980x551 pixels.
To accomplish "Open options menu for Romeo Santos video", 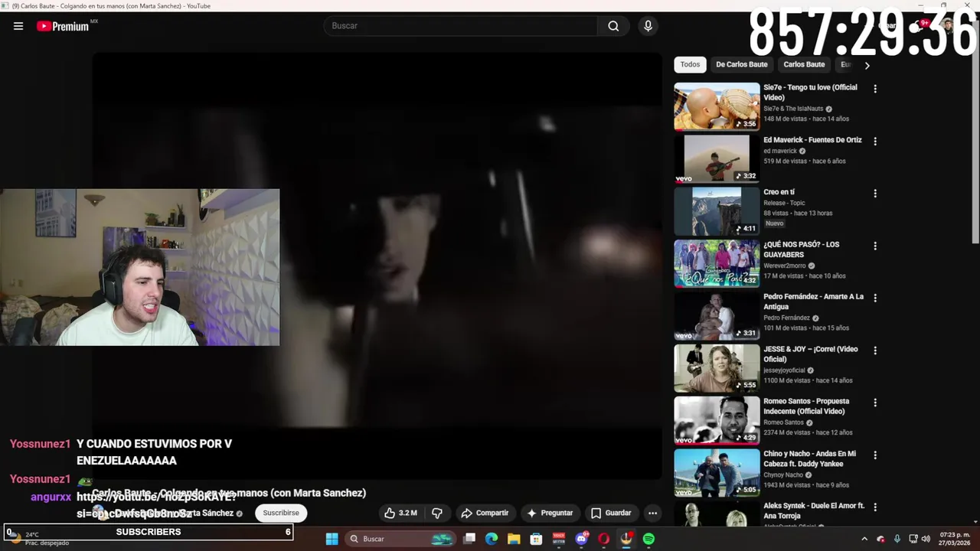I will (875, 403).
